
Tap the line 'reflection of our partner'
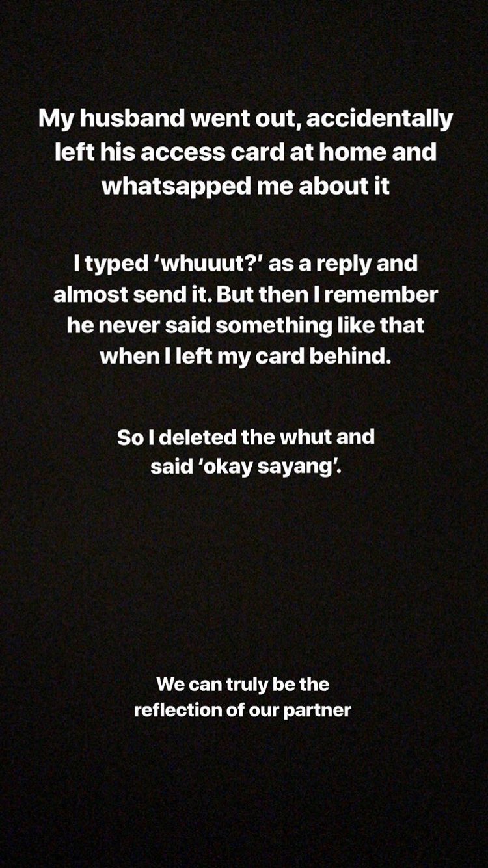click(x=243, y=711)
